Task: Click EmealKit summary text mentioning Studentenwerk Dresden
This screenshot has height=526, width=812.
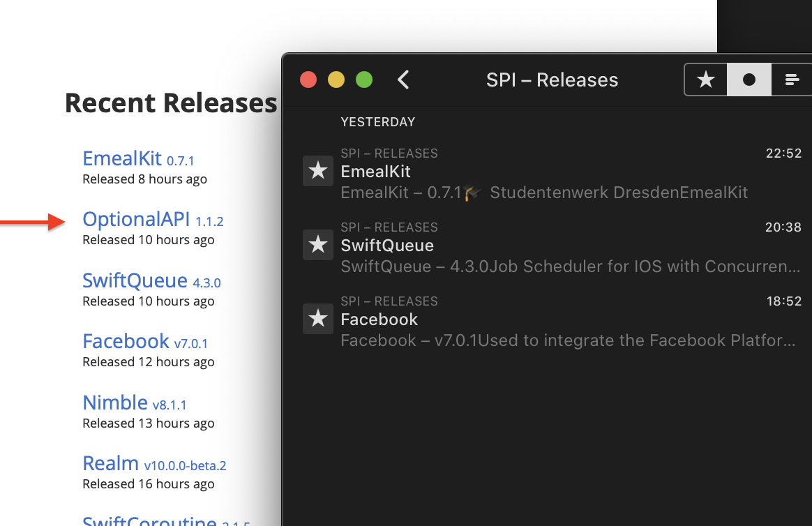Action: click(544, 193)
